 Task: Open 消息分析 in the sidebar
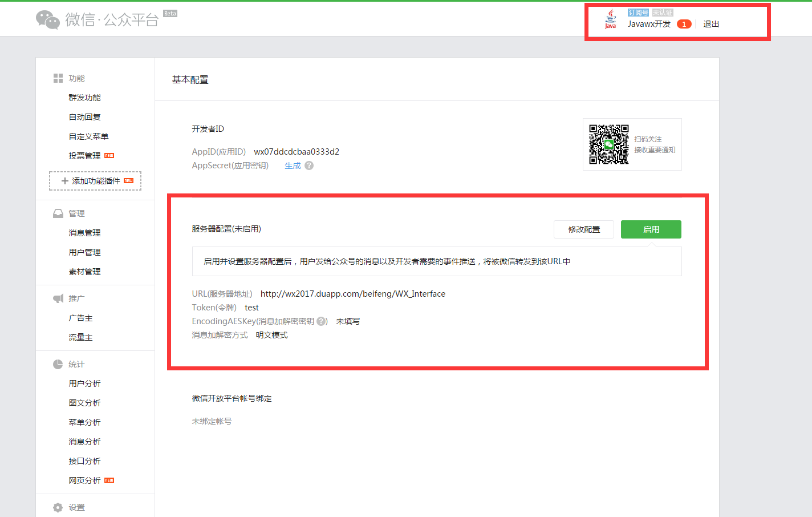(x=85, y=442)
